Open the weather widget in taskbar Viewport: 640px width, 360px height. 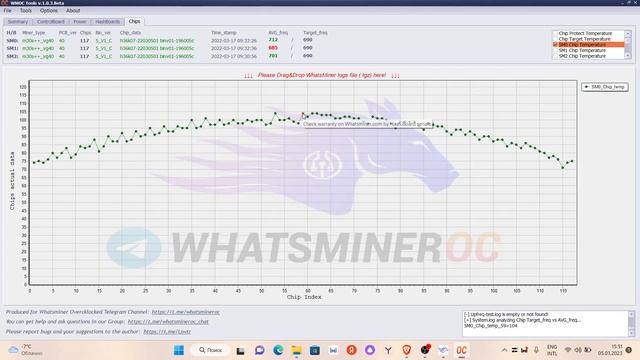[25, 350]
